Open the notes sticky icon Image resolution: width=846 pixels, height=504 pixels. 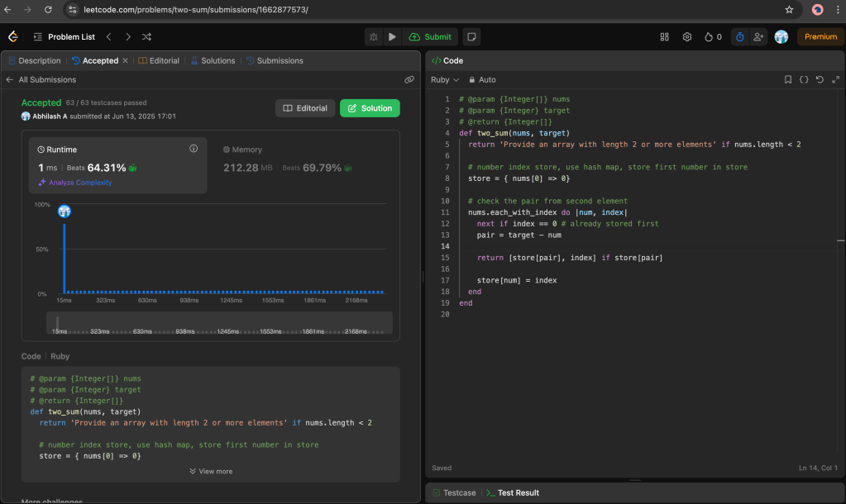(x=471, y=36)
